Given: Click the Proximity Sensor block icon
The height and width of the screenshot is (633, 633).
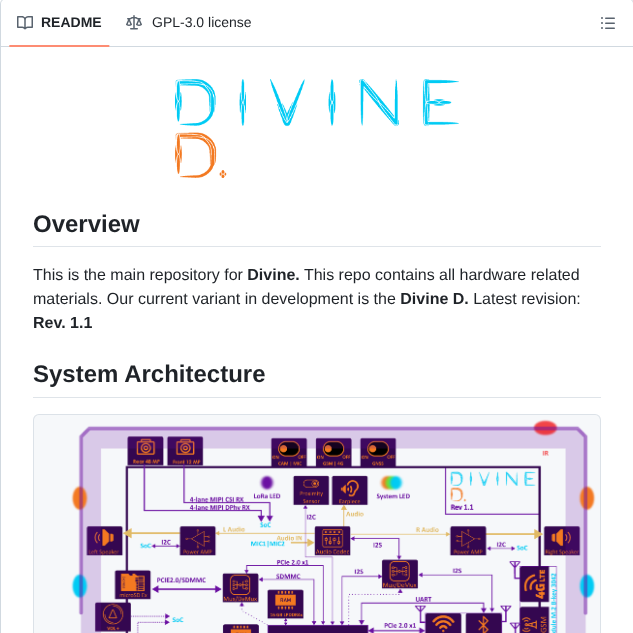Looking at the screenshot, I should [x=311, y=490].
